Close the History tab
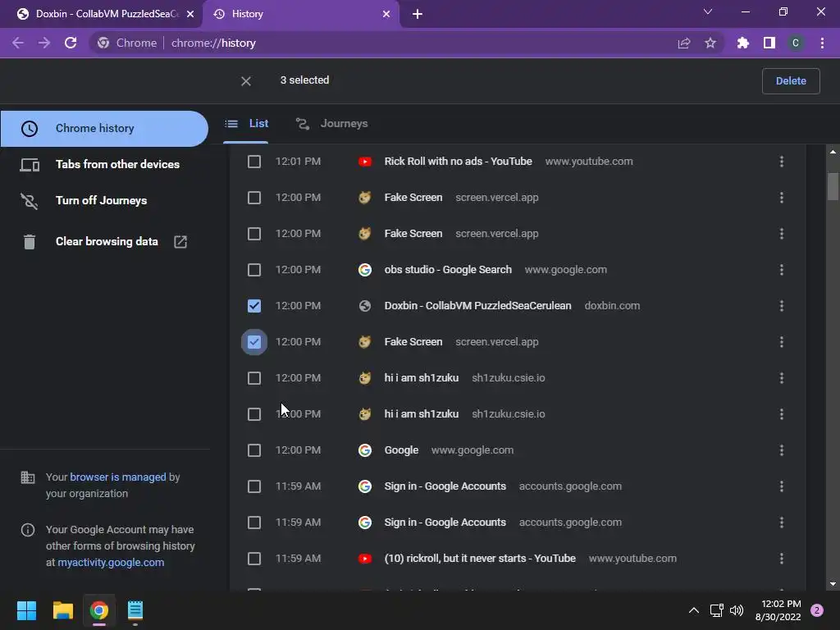 coord(386,14)
